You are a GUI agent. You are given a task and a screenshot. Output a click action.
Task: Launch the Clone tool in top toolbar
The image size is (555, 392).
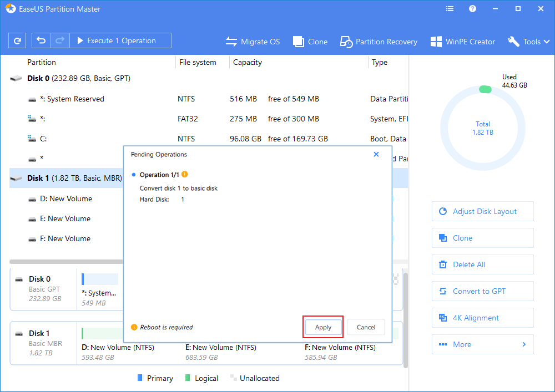pos(310,42)
